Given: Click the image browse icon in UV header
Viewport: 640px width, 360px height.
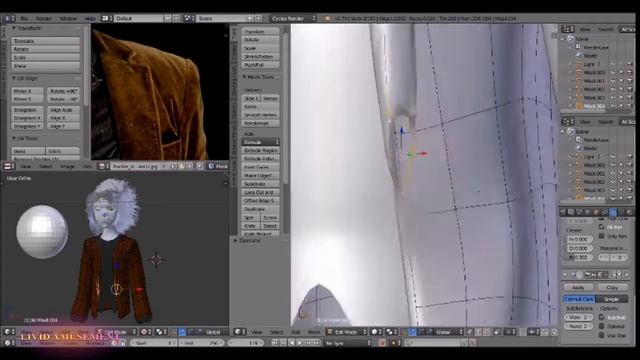Looking at the screenshot, I should tap(102, 167).
